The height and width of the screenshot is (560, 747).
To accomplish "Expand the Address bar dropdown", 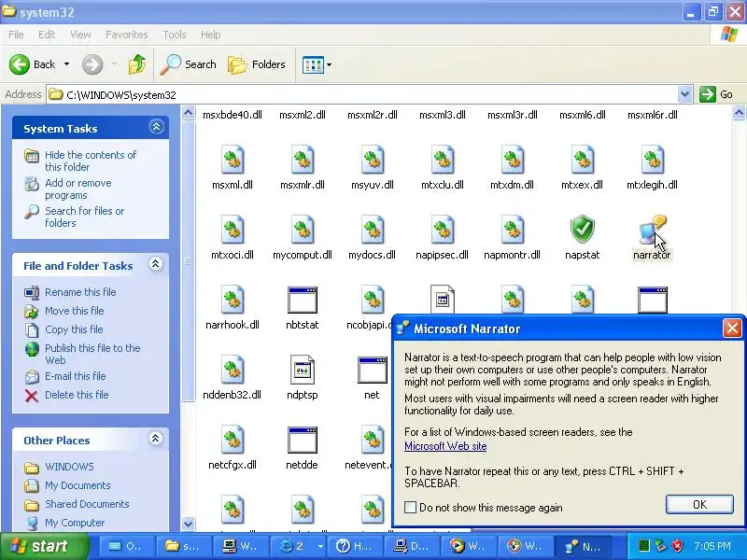I will click(x=684, y=94).
